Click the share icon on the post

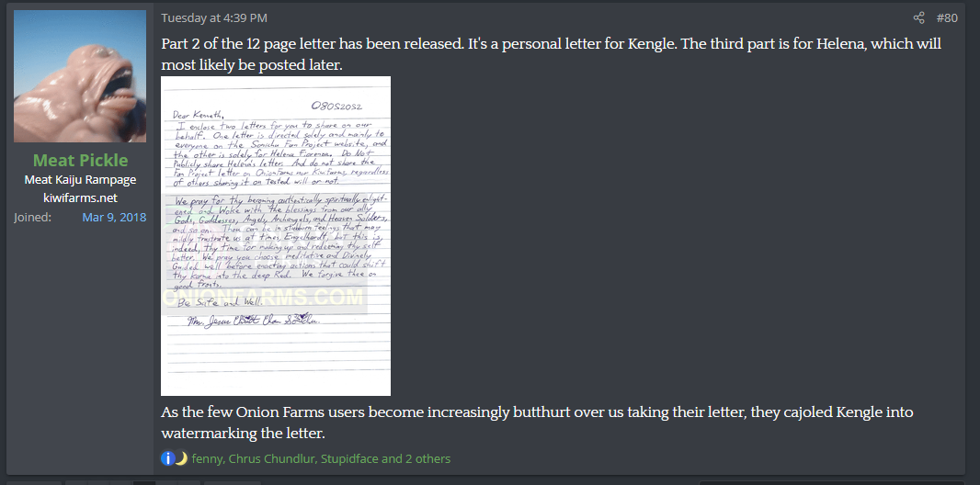coord(918,17)
